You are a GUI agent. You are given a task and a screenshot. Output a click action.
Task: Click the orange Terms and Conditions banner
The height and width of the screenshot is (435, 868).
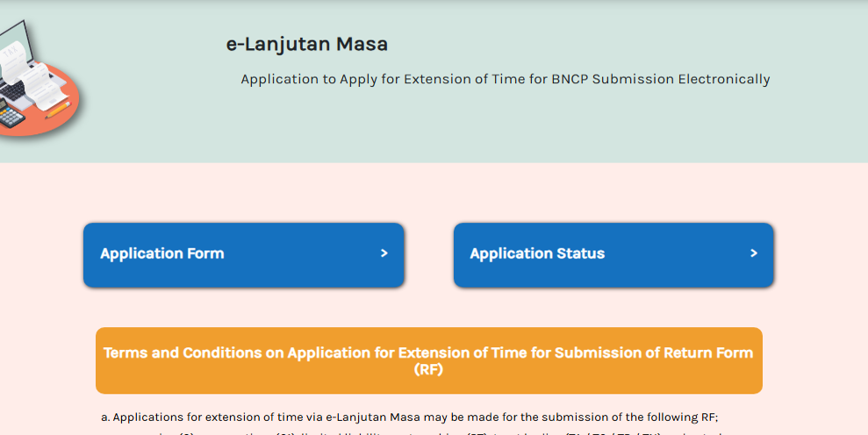click(x=429, y=360)
